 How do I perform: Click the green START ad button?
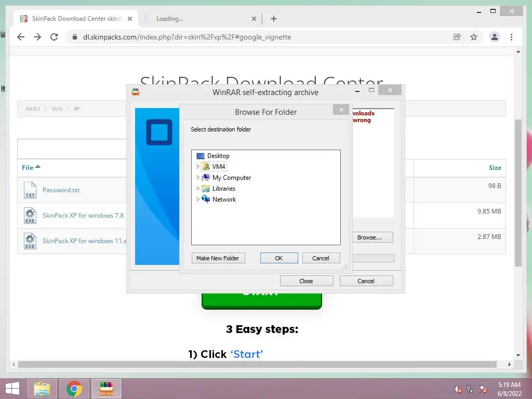point(262,301)
